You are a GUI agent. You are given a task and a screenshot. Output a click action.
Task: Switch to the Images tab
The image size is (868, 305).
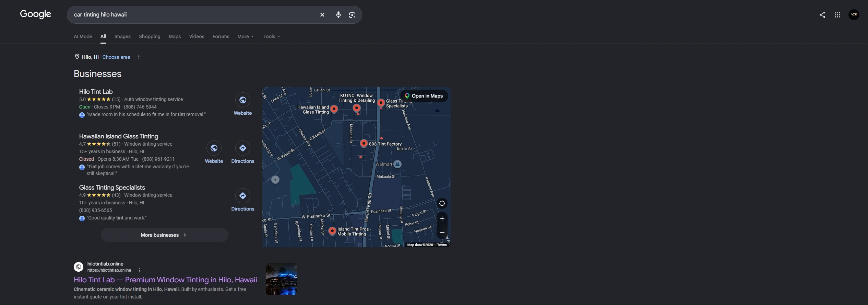(122, 36)
